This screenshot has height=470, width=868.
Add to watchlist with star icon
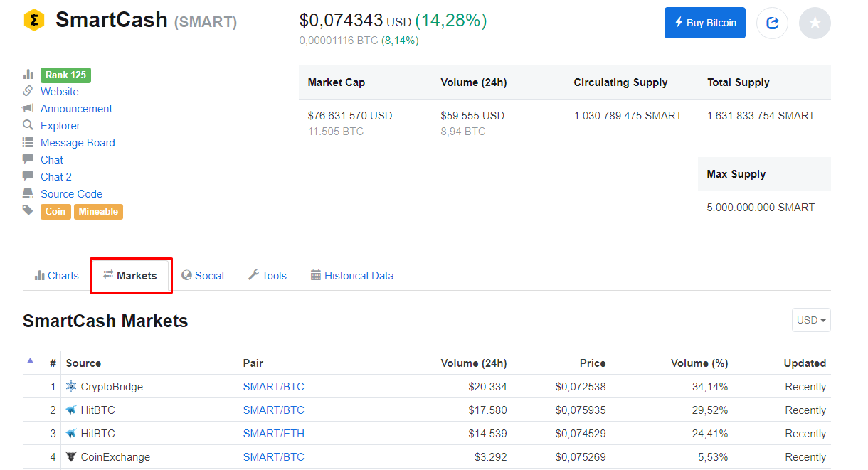pos(815,23)
